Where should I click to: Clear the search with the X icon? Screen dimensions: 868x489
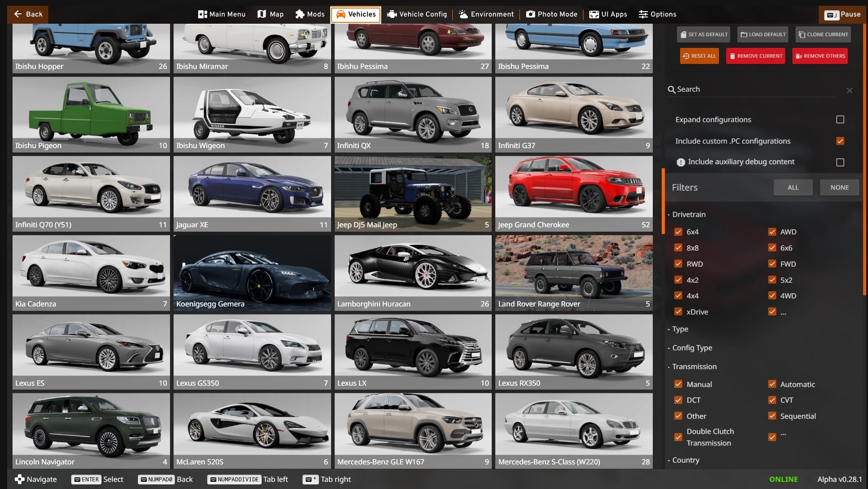(849, 90)
